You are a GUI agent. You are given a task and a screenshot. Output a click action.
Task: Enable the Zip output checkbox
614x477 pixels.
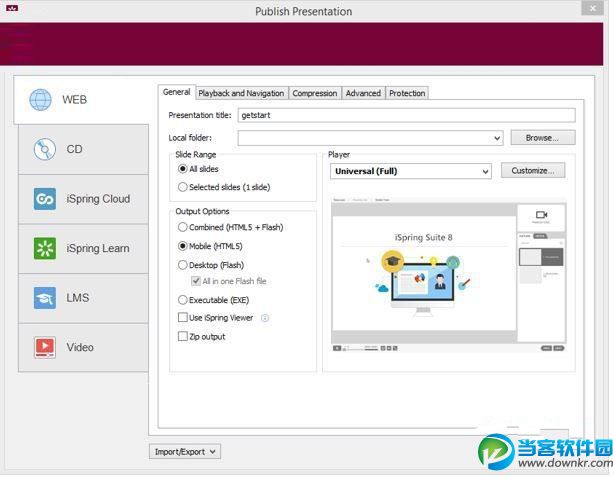point(182,336)
